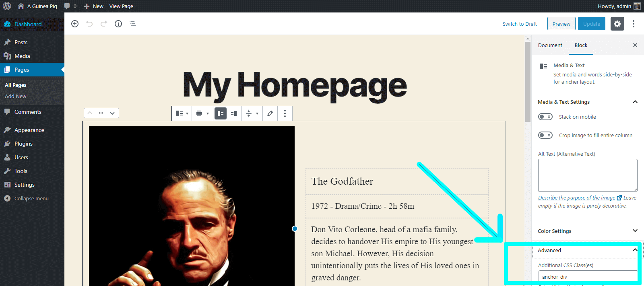The height and width of the screenshot is (286, 644).
Task: Open vertical alignment dropdown in block toolbar
Action: tap(252, 113)
